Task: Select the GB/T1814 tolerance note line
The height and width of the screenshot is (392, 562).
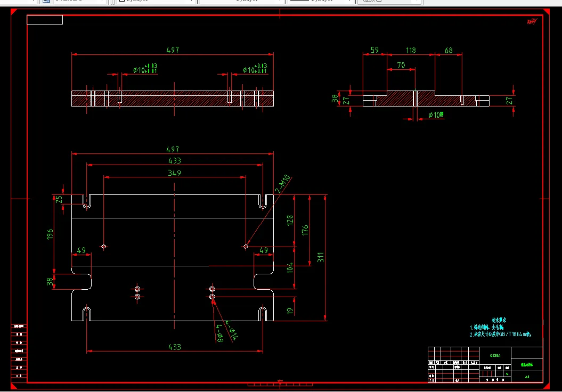Action: [500, 334]
